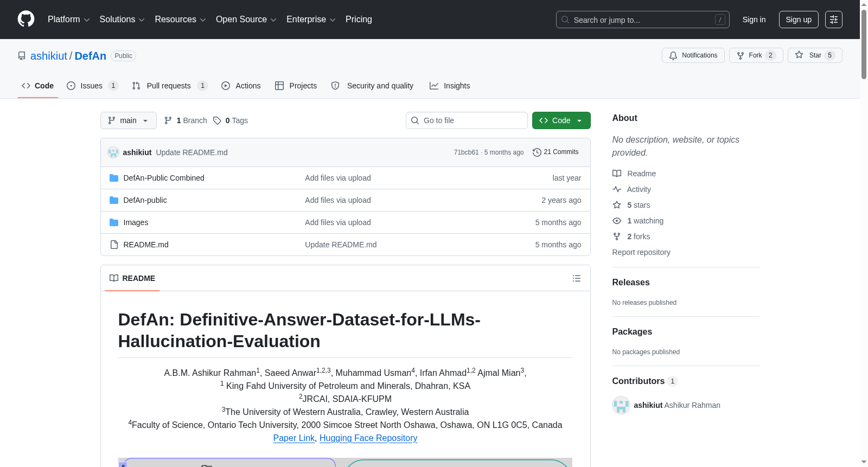Open the Paper Link in README

pos(294,438)
